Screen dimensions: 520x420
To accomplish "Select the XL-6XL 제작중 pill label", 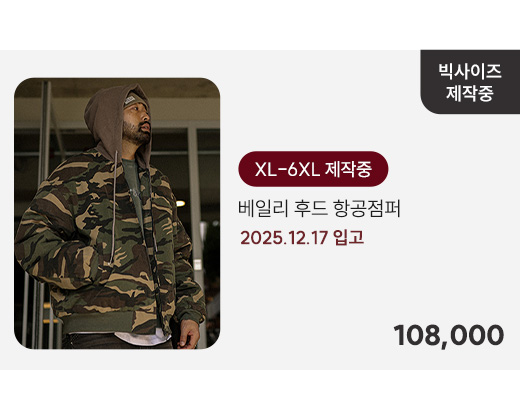I will [313, 169].
